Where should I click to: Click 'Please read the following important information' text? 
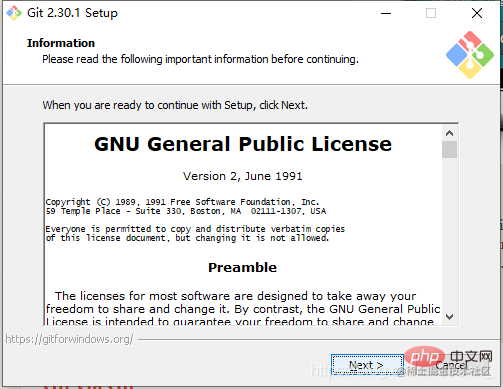pos(200,59)
